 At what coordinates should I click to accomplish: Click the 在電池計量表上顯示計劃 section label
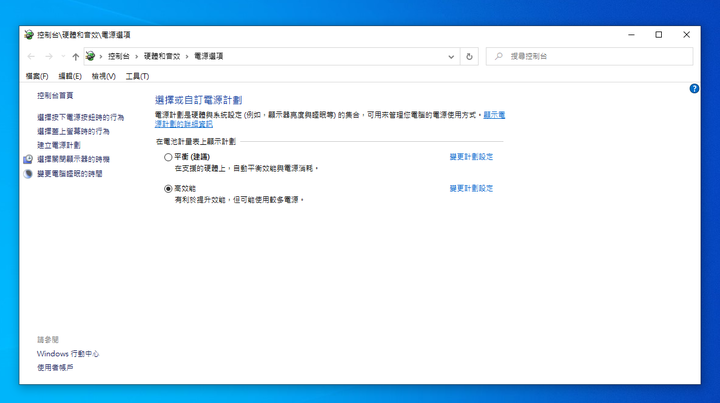click(196, 142)
